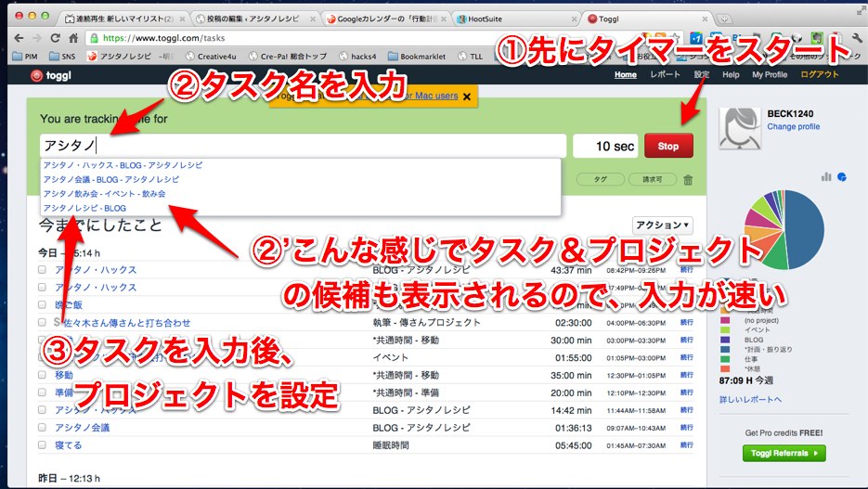Go to the browser home page icon
Viewport: 868px width, 489px height.
click(74, 38)
